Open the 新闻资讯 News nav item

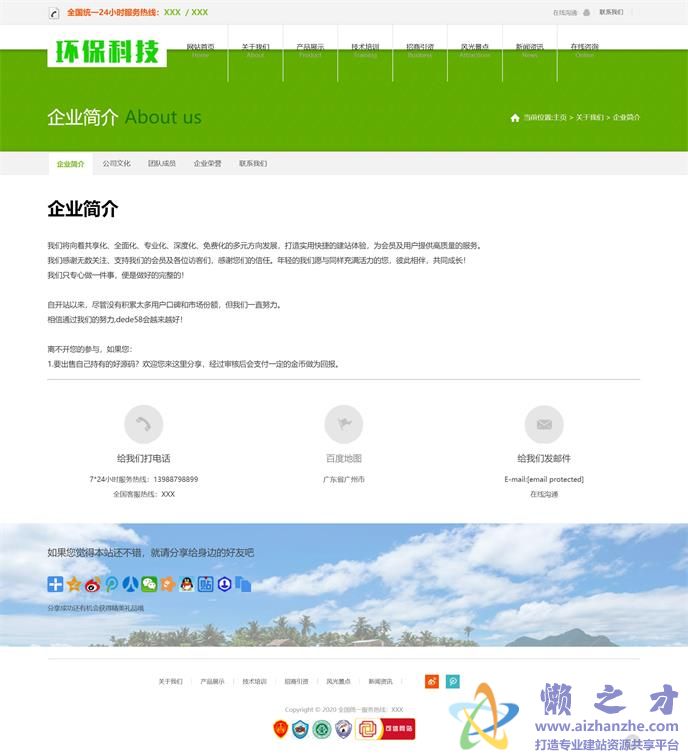(x=530, y=51)
